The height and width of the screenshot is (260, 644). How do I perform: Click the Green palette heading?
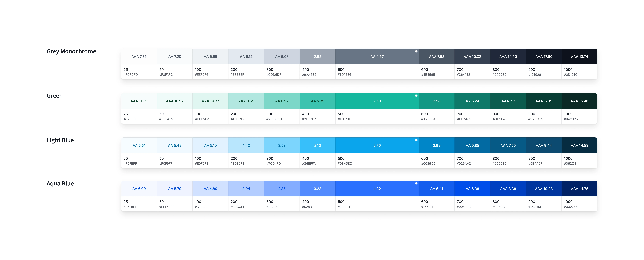54,96
